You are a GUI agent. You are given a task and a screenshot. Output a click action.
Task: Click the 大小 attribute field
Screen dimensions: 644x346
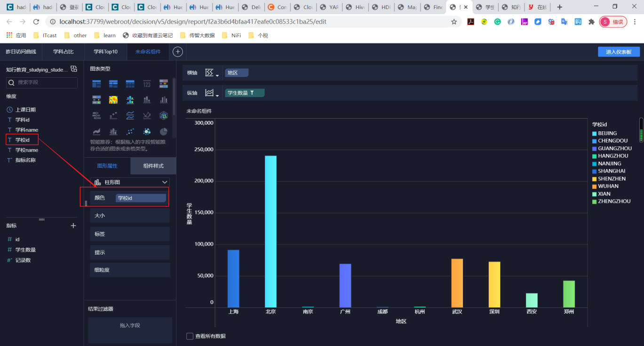coord(130,216)
